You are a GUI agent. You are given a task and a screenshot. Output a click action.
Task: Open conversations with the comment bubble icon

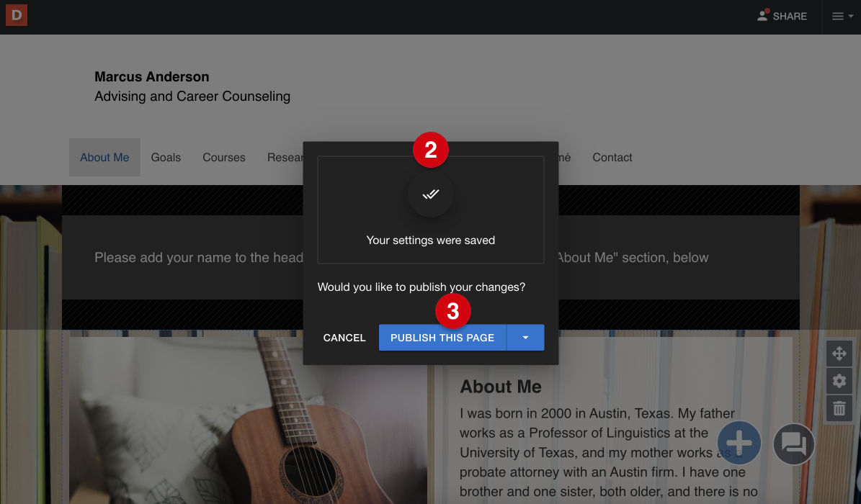[x=793, y=444]
